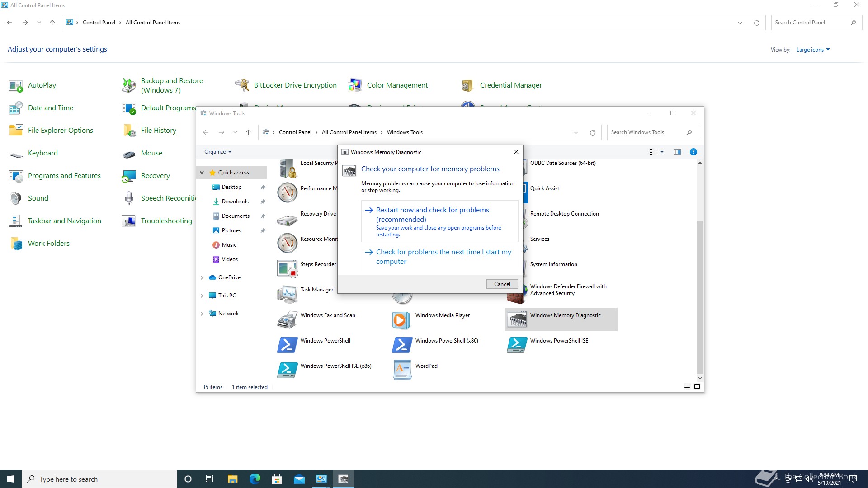Select Windows PowerShell (x86) icon
868x488 pixels.
402,345
